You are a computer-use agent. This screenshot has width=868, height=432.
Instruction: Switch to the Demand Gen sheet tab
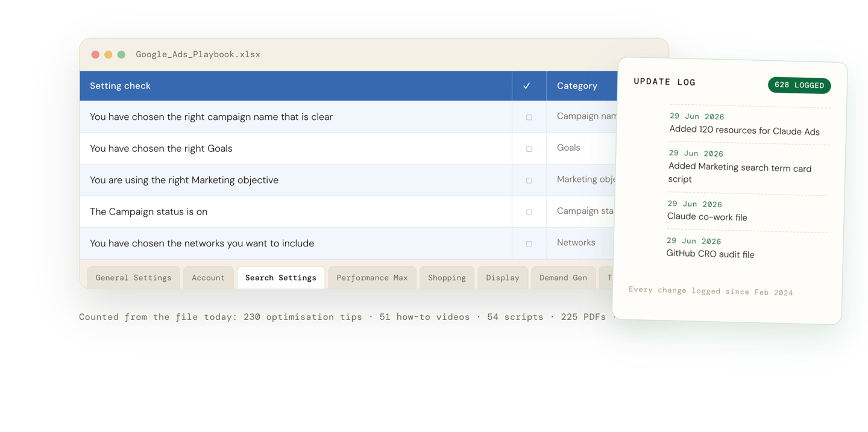point(563,278)
